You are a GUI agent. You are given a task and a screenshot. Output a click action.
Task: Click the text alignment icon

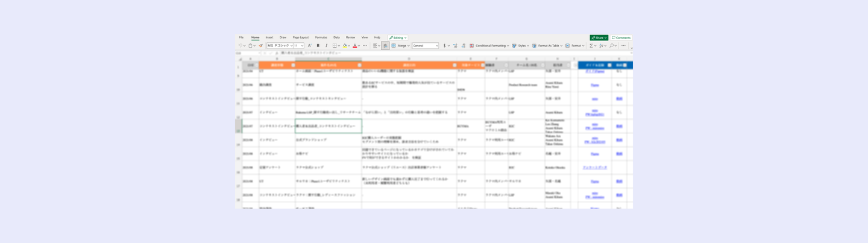click(375, 46)
